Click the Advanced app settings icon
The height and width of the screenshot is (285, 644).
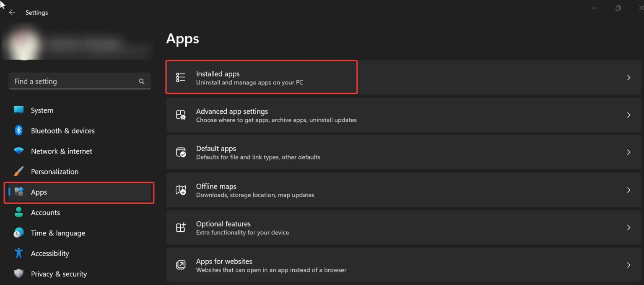coord(180,115)
